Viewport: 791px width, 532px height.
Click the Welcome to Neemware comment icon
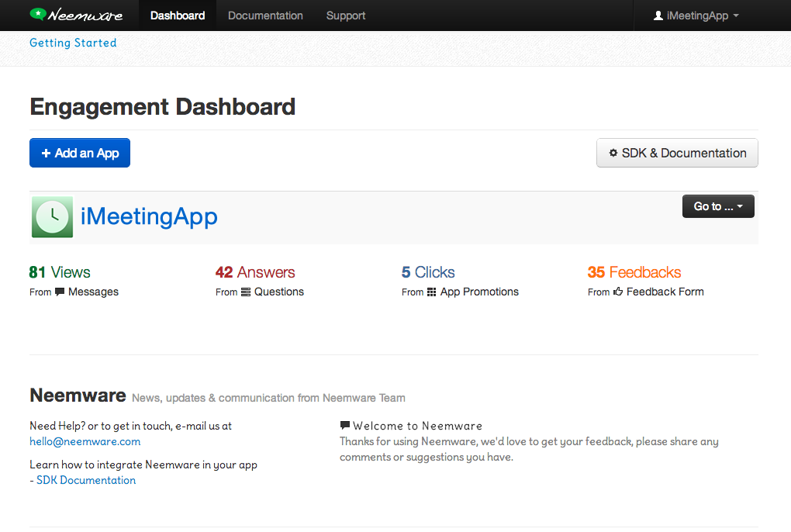pyautogui.click(x=345, y=426)
